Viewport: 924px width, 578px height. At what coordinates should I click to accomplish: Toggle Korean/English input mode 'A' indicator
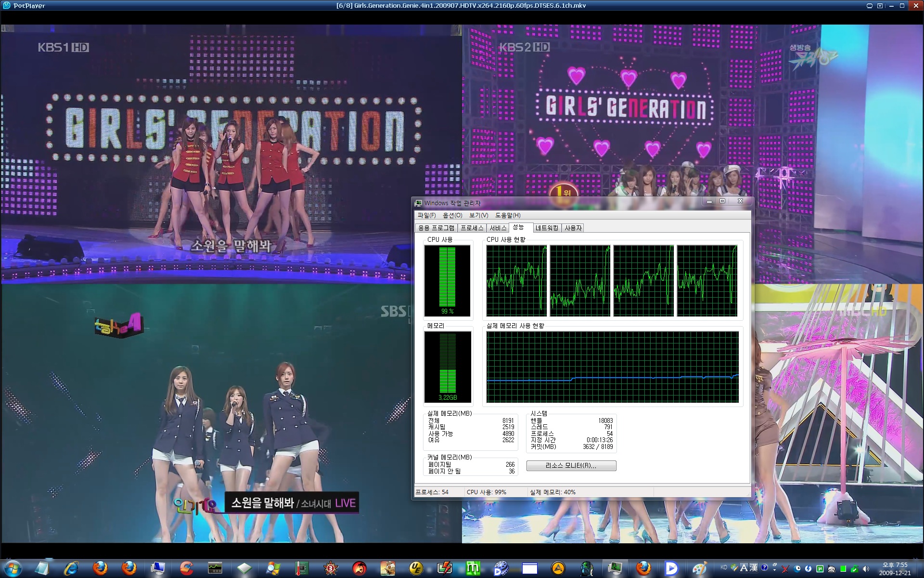tap(744, 568)
